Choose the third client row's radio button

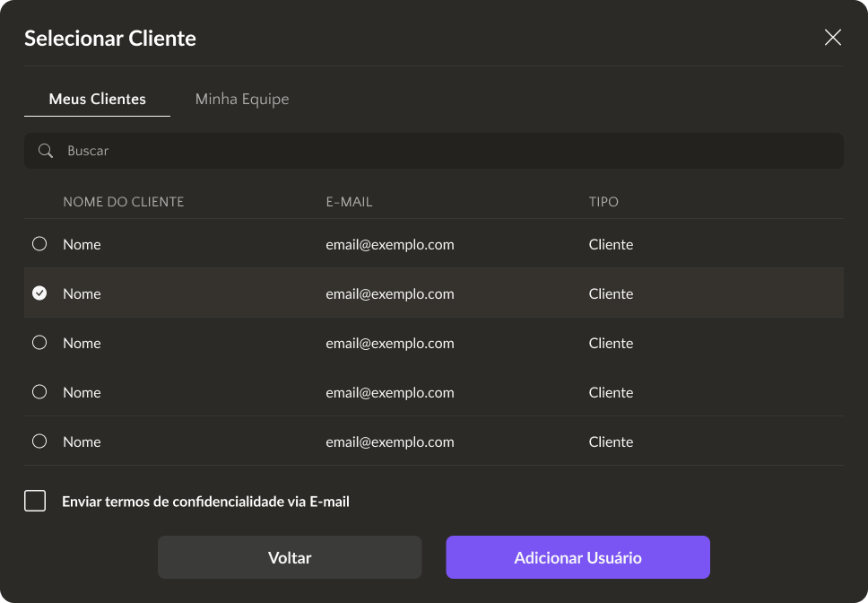[39, 343]
